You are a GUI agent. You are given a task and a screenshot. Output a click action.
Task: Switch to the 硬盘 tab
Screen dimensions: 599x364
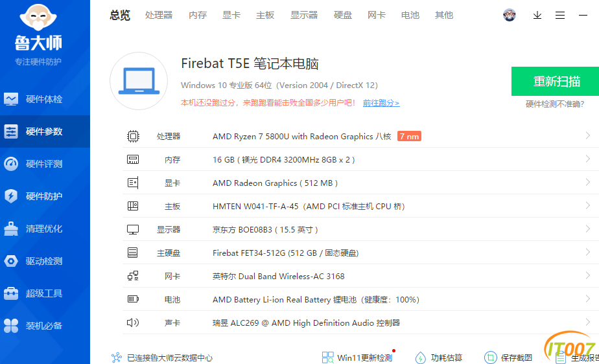click(x=343, y=16)
